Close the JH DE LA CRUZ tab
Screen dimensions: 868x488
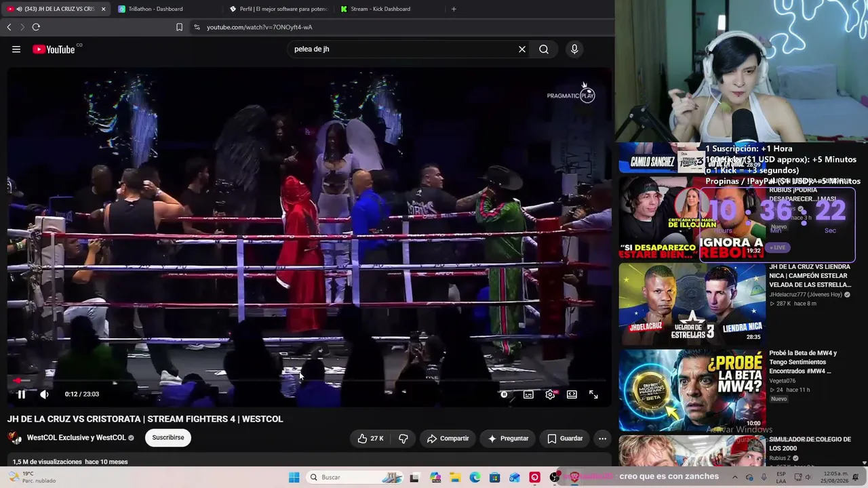(x=103, y=9)
